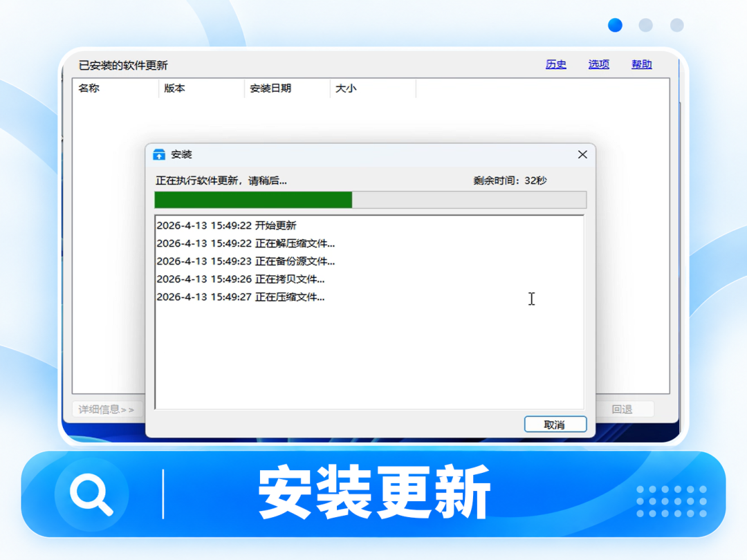The width and height of the screenshot is (747, 560).
Task: Click the magnifier search icon in banner
Action: point(91,494)
